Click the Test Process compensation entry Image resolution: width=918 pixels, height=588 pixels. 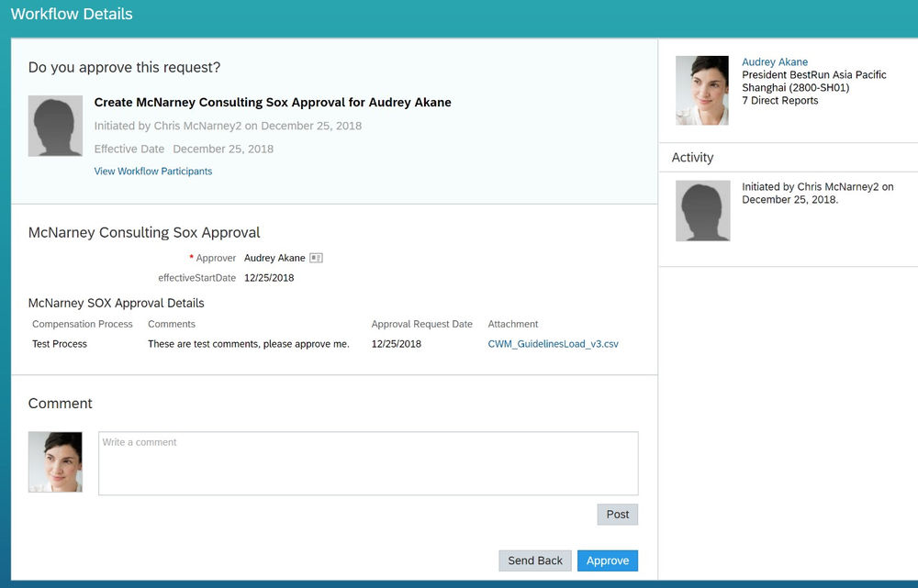click(60, 343)
